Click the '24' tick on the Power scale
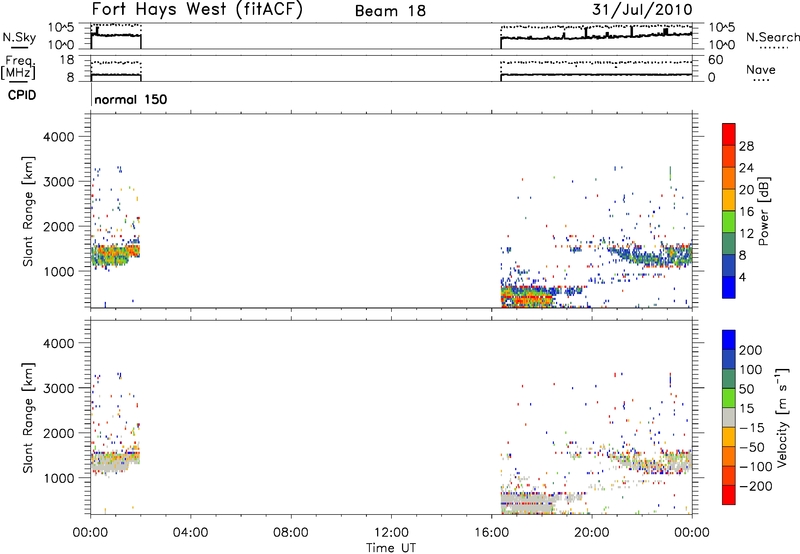The height and width of the screenshot is (554, 800). pyautogui.click(x=746, y=168)
